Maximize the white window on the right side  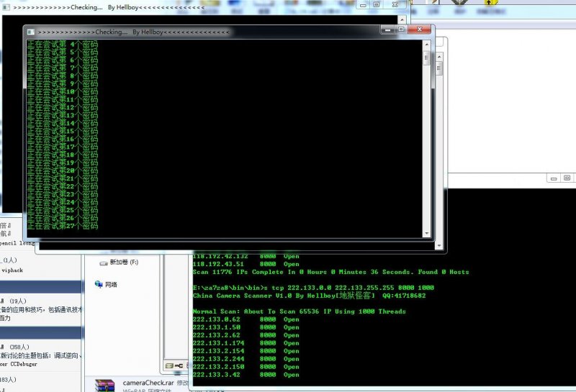[x=567, y=178]
